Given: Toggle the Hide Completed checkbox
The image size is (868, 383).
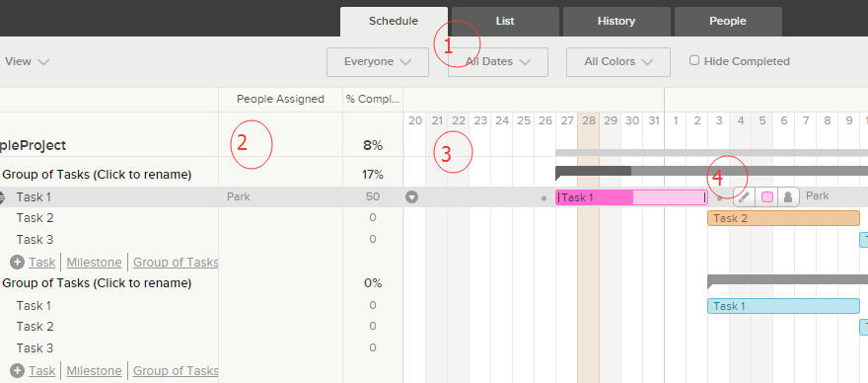Looking at the screenshot, I should [x=694, y=60].
